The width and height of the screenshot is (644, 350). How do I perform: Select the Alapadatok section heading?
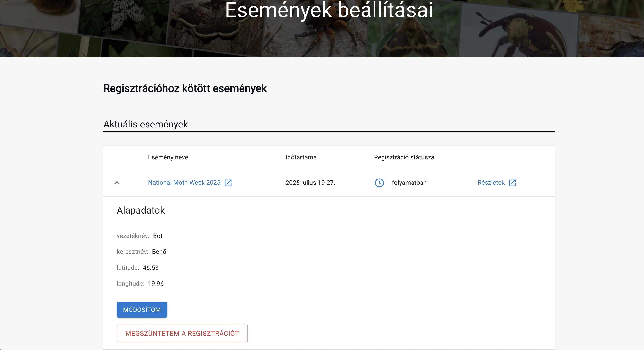pos(140,210)
